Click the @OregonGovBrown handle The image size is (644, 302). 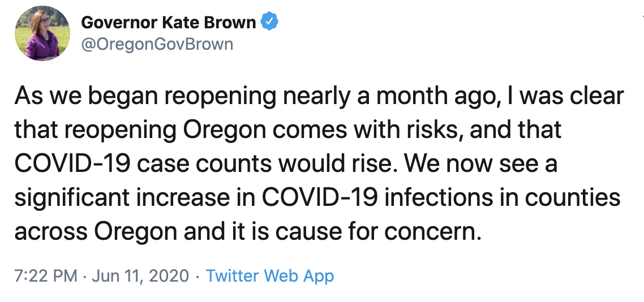[157, 44]
